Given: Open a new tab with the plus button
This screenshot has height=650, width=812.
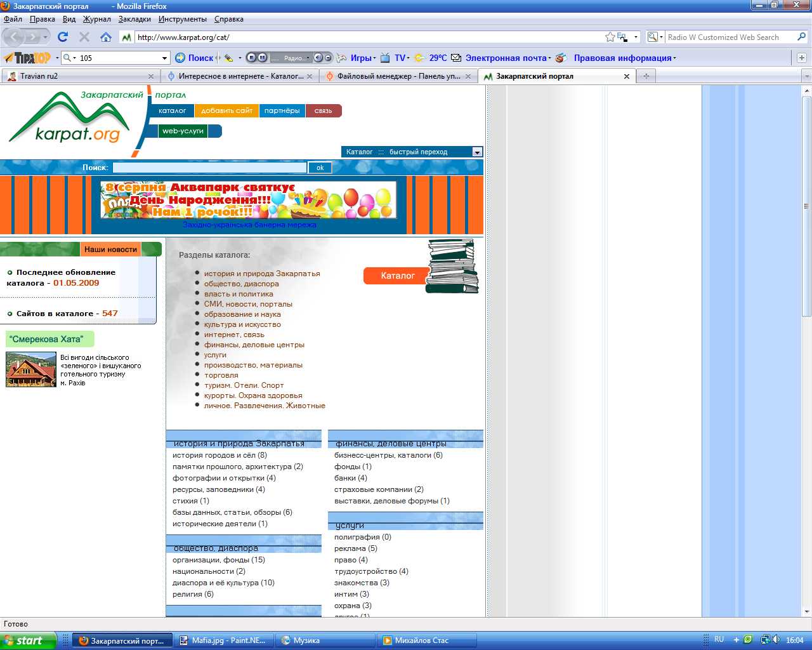Looking at the screenshot, I should [646, 76].
